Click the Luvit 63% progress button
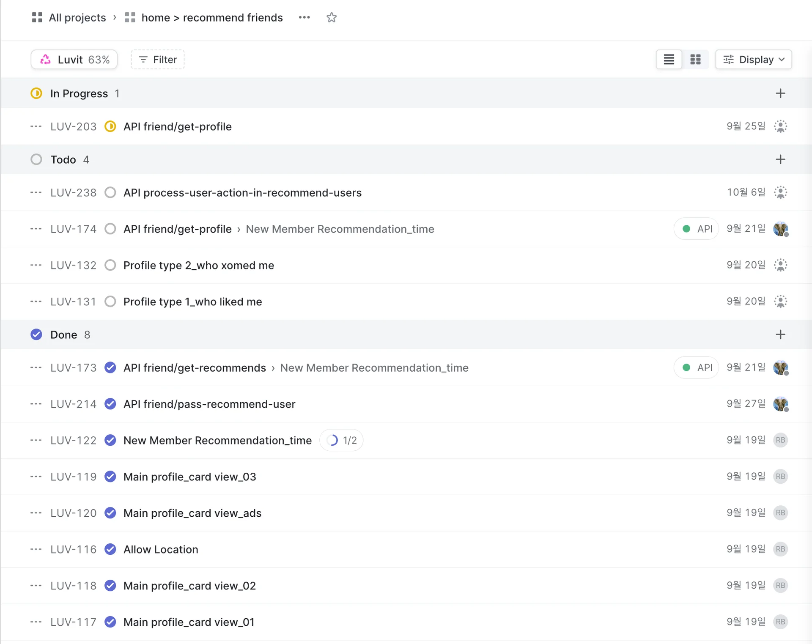Image resolution: width=812 pixels, height=644 pixels. 74,60
